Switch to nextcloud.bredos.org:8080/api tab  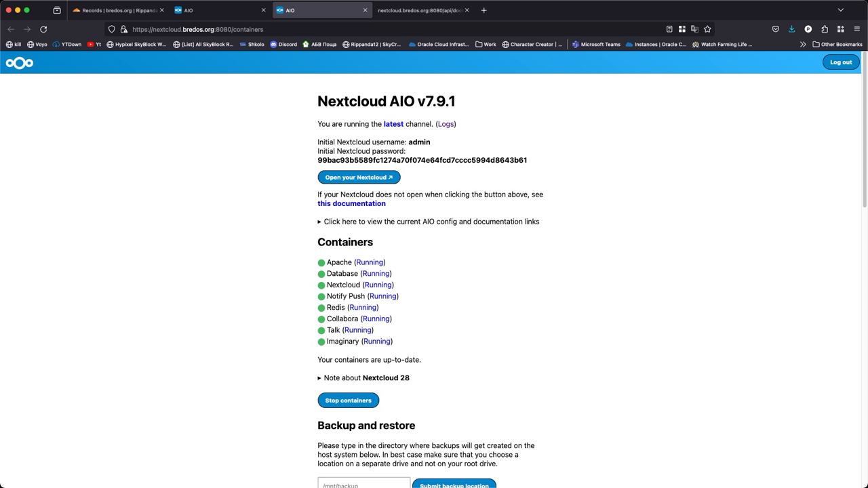click(423, 10)
